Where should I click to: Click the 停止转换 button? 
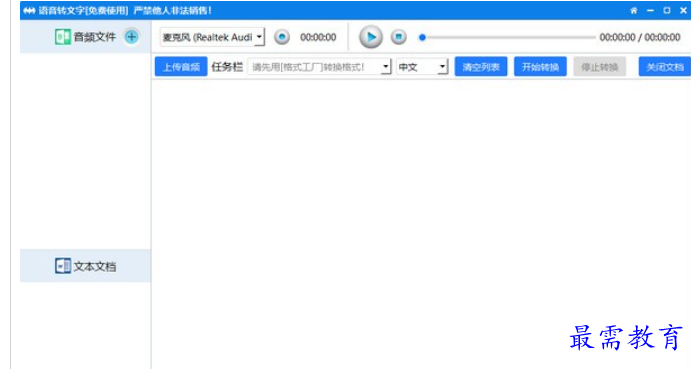[x=599, y=67]
